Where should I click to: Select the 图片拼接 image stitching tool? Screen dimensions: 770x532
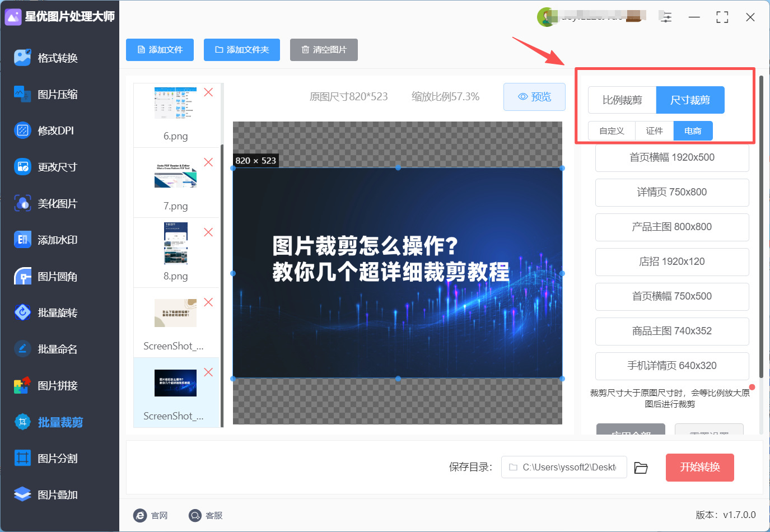tap(46, 385)
